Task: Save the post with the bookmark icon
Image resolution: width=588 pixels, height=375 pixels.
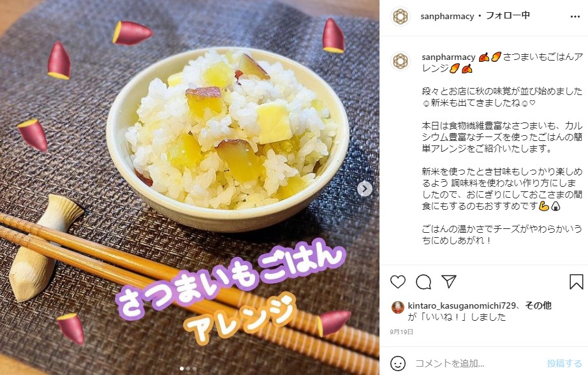Action: coord(576,282)
